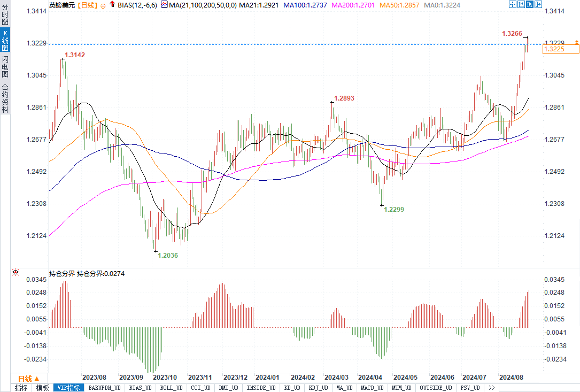580x392 pixels.
Task: Click the orange 1.3225 current price label
Action: click(561, 49)
